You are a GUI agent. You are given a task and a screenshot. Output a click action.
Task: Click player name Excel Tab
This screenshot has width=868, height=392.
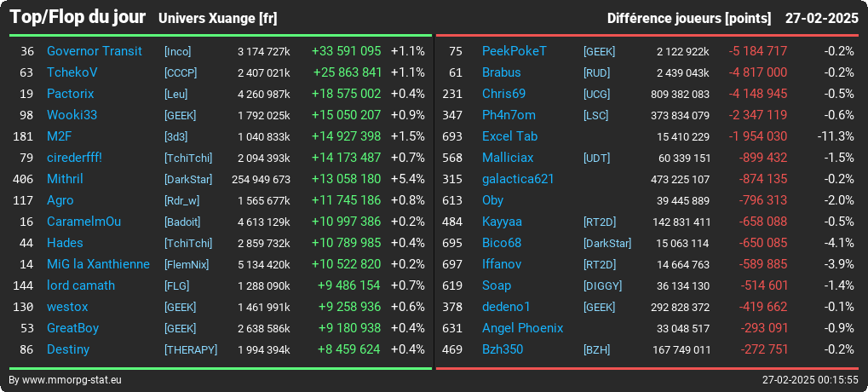pyautogui.click(x=510, y=136)
